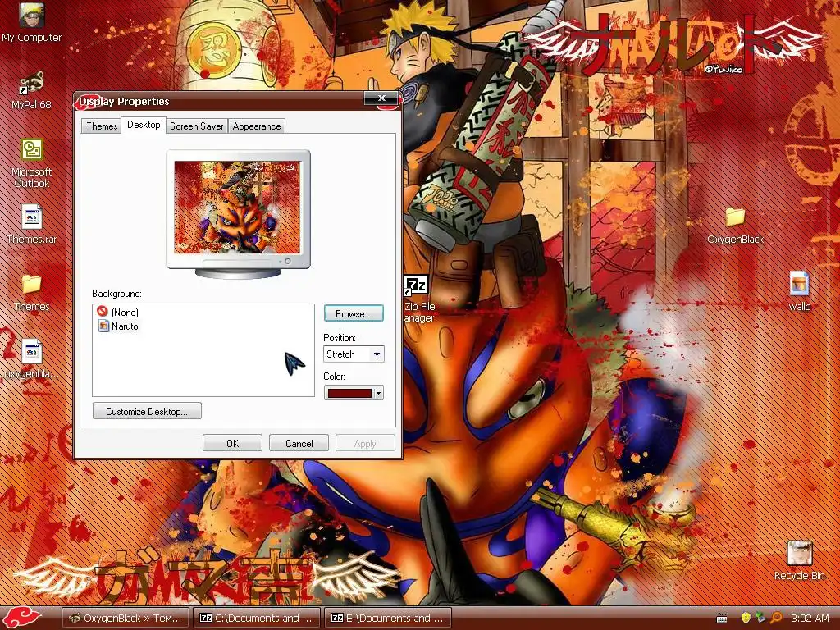Click the (None) prohibited sign icon
840x630 pixels.
point(103,311)
